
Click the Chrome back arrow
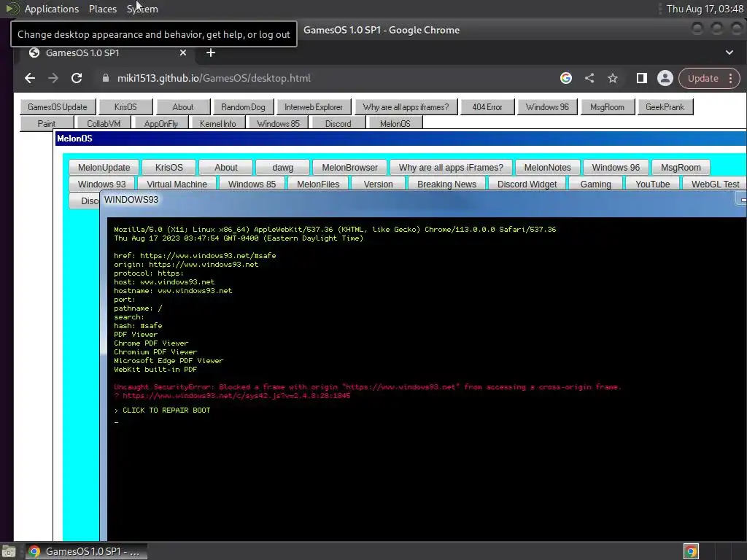[29, 78]
